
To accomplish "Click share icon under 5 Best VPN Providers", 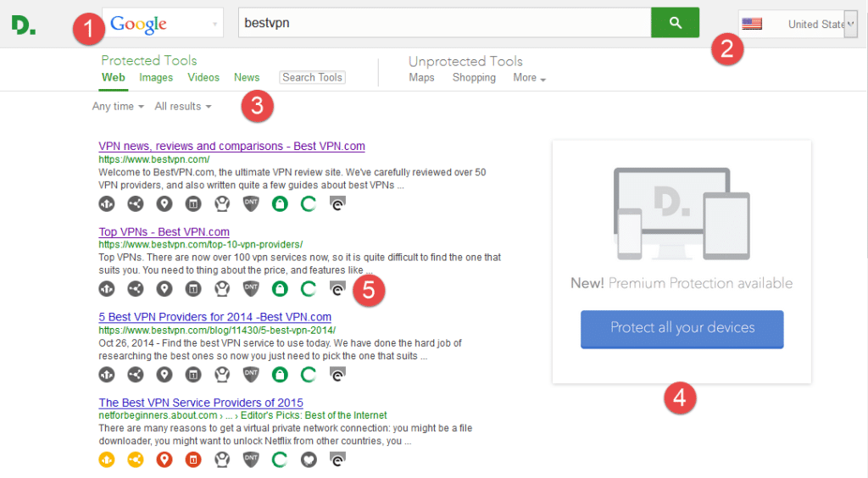I will point(136,375).
